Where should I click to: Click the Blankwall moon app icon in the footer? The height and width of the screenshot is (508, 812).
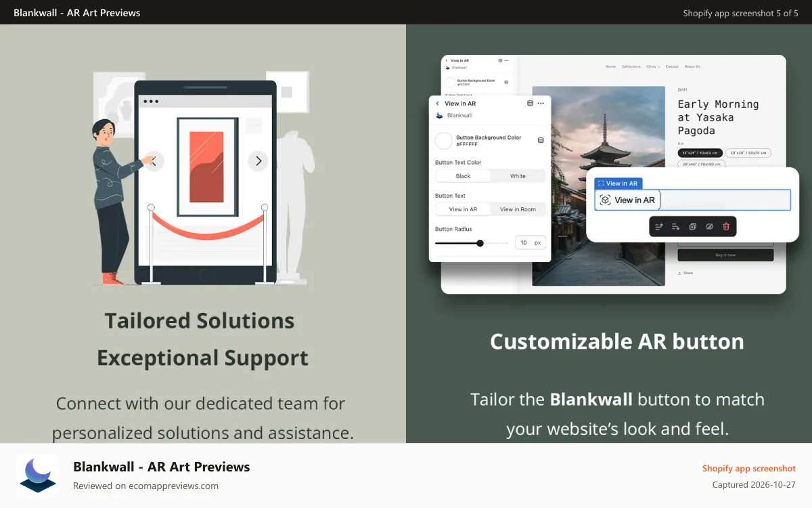click(38, 475)
